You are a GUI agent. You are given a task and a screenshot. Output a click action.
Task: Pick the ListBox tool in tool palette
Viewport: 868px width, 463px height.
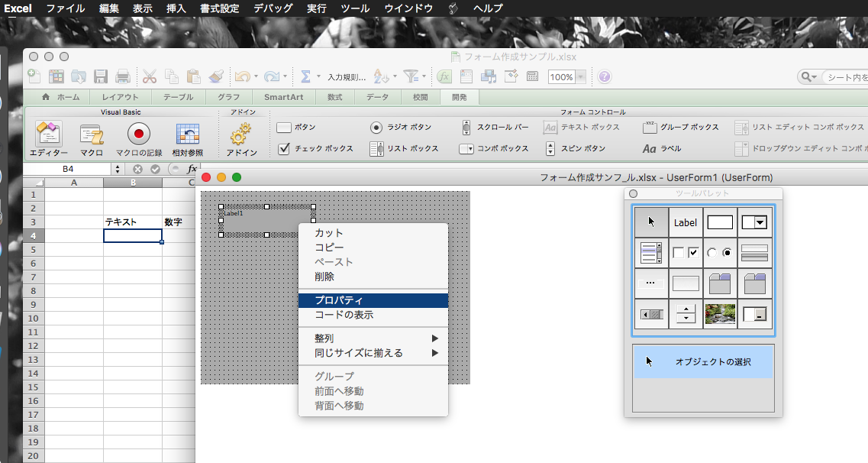pos(651,253)
